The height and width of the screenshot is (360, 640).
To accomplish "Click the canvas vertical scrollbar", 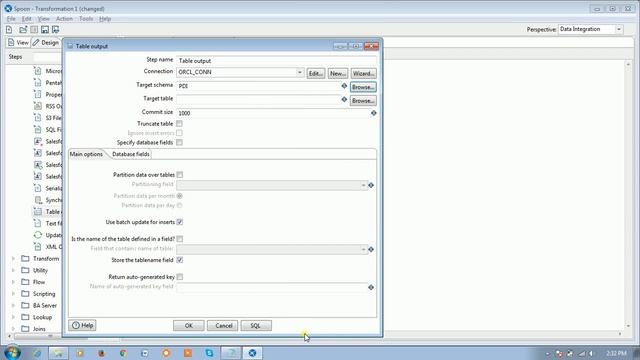I will click(x=628, y=195).
